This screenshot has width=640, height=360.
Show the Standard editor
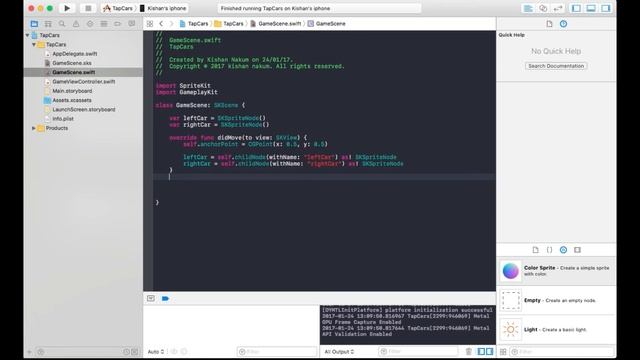[x=528, y=8]
